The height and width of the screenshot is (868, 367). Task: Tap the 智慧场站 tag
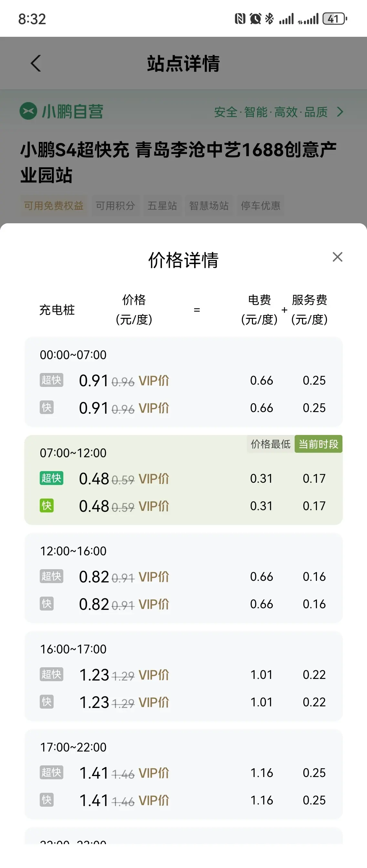(209, 206)
